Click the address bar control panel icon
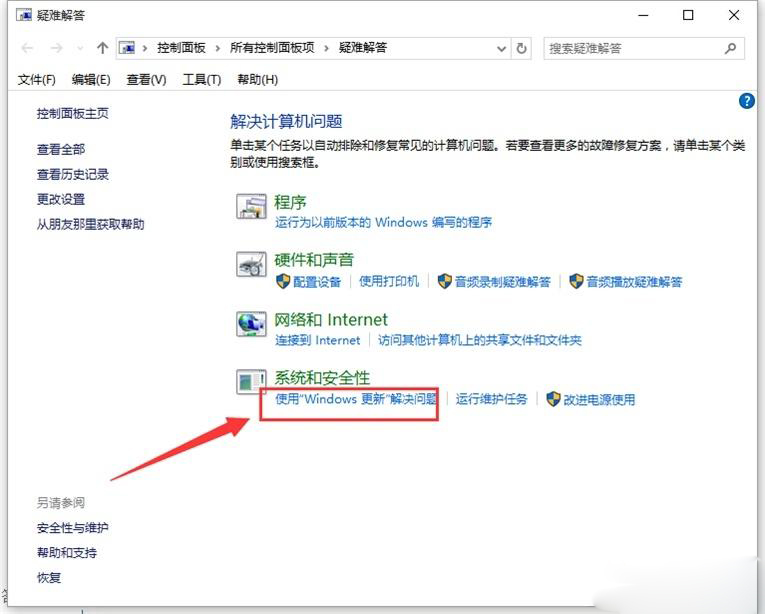 click(127, 48)
